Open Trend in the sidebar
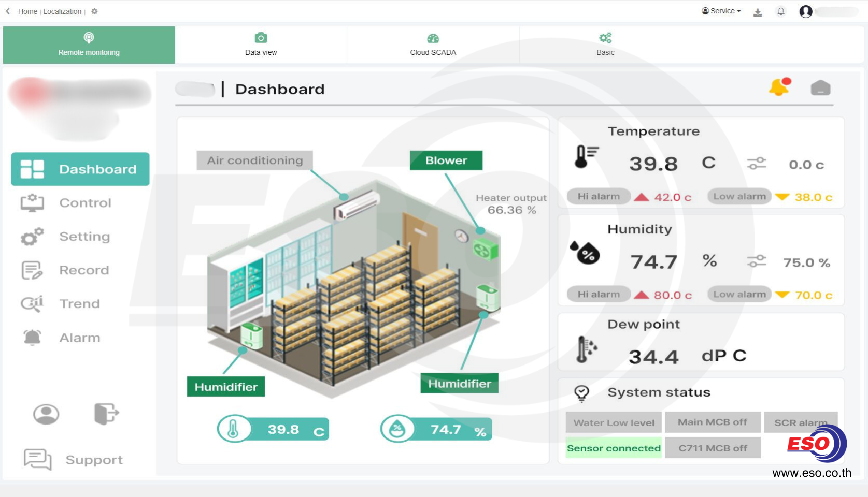 click(x=79, y=304)
